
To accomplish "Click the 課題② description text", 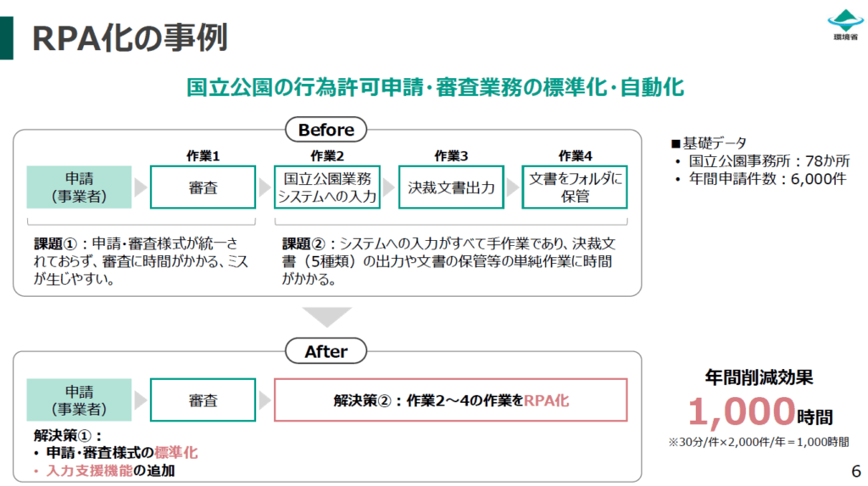I will (x=448, y=260).
